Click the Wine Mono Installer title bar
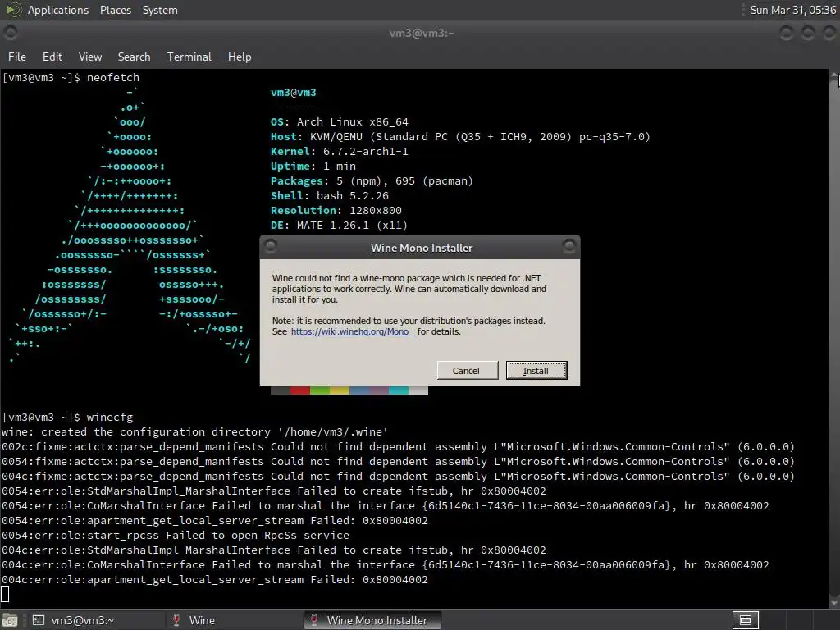The height and width of the screenshot is (630, 840). tap(420, 248)
